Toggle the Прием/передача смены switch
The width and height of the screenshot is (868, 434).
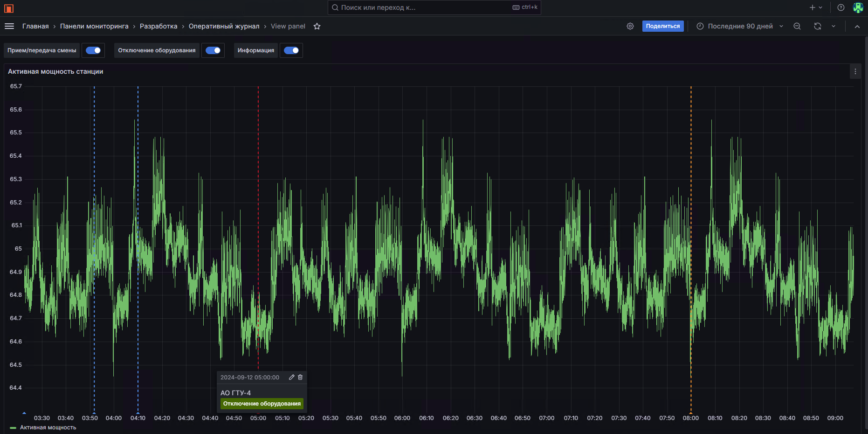click(x=93, y=50)
